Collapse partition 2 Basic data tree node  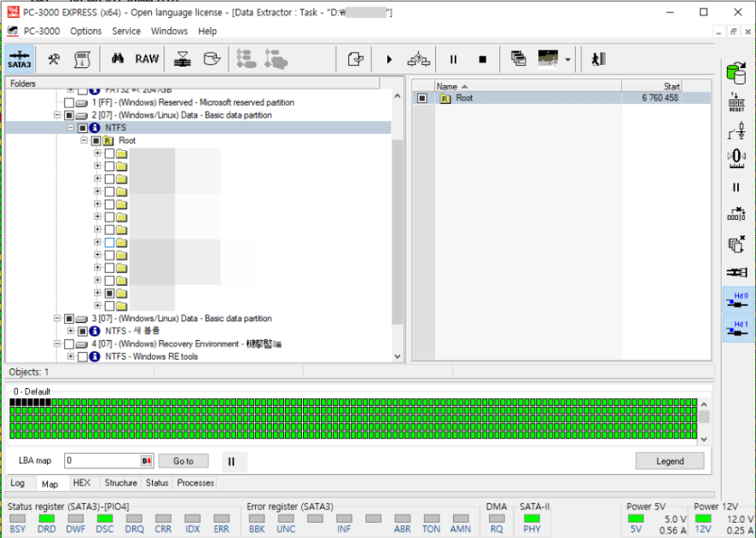click(x=57, y=115)
